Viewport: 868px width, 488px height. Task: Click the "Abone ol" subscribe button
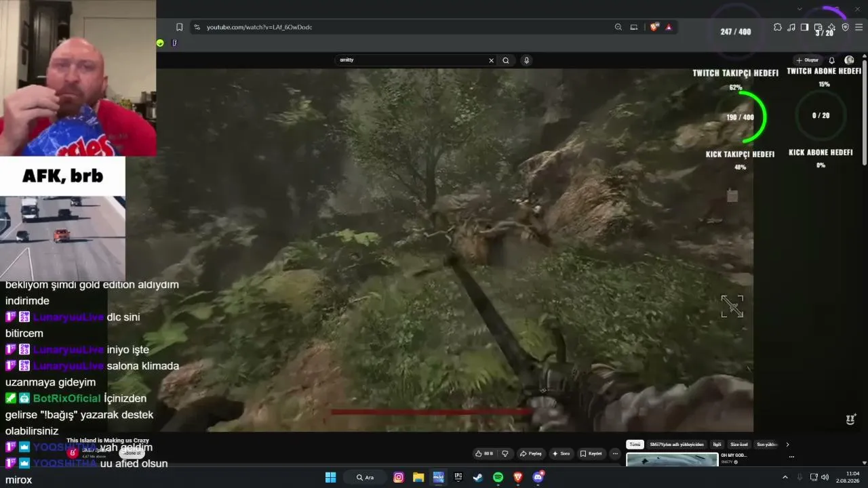click(x=132, y=453)
